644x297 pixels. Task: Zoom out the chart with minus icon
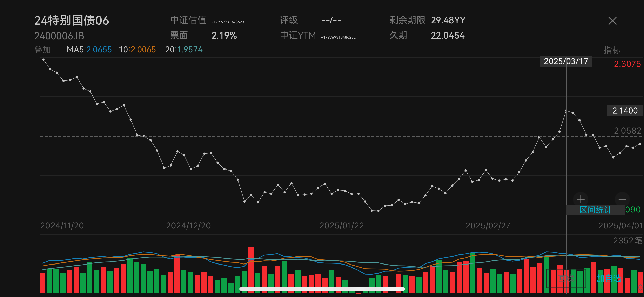click(x=622, y=199)
